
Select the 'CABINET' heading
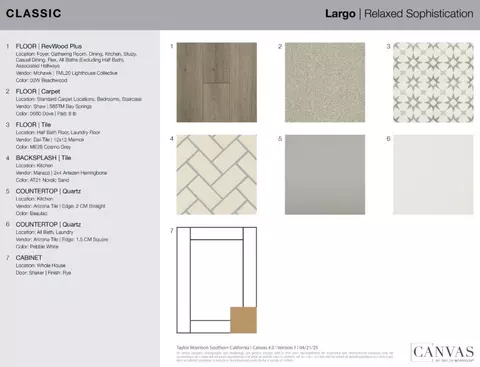click(x=29, y=258)
